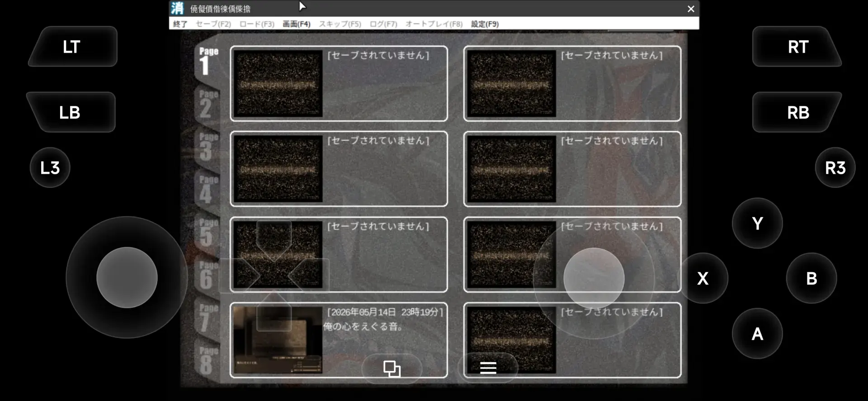The width and height of the screenshot is (868, 401).
Task: Switch to Page 3 tab
Action: tap(208, 147)
